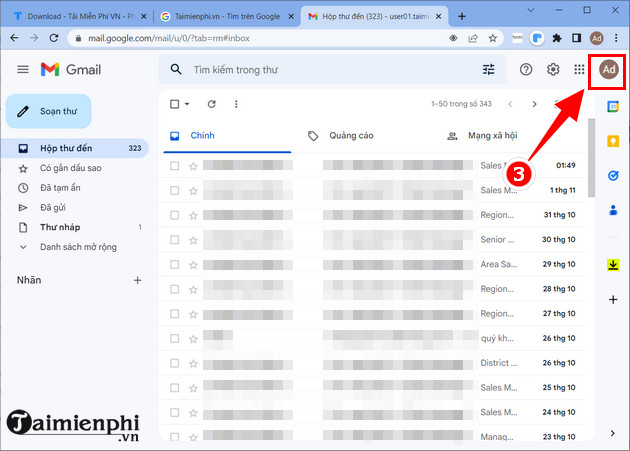
Task: Click the Gmail logo
Action: (x=71, y=70)
